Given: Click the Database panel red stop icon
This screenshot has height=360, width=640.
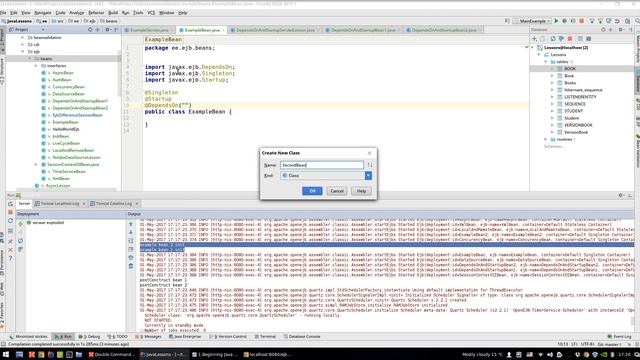Looking at the screenshot, I should pyautogui.click(x=570, y=39).
